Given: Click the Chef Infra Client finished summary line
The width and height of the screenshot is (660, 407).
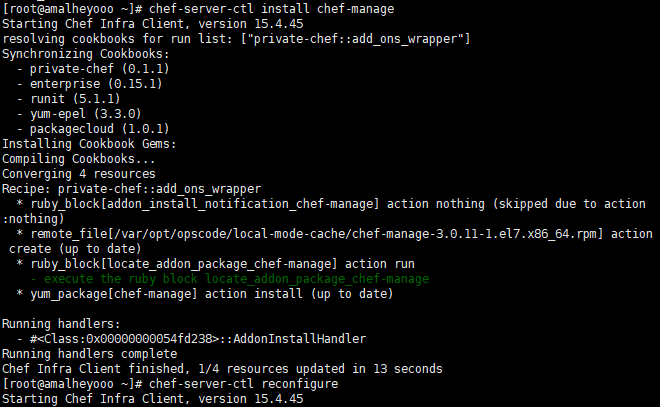Looking at the screenshot, I should pyautogui.click(x=222, y=369).
